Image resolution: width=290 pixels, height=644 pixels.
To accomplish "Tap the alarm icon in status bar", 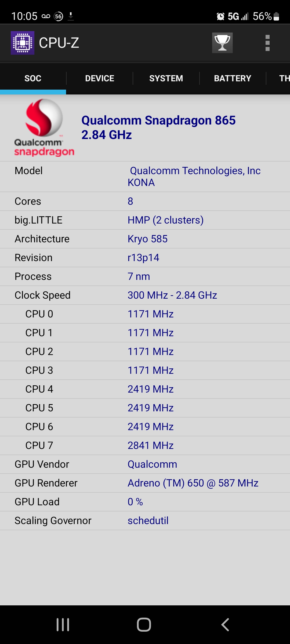I will (220, 16).
